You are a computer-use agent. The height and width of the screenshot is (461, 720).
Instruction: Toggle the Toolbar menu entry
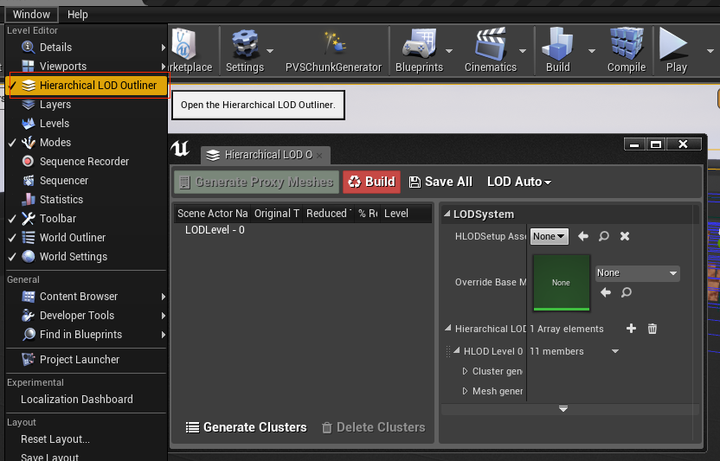click(86, 219)
